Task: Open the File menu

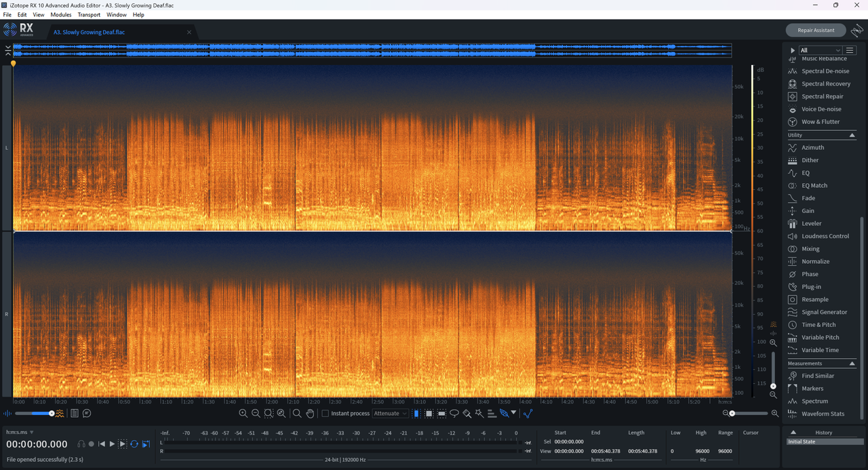Action: pyautogui.click(x=7, y=14)
